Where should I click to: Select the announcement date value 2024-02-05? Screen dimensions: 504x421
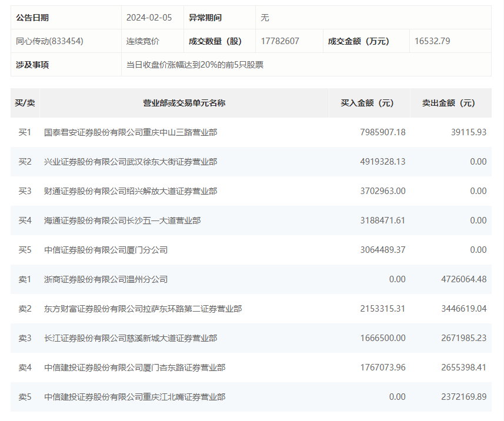tap(149, 18)
